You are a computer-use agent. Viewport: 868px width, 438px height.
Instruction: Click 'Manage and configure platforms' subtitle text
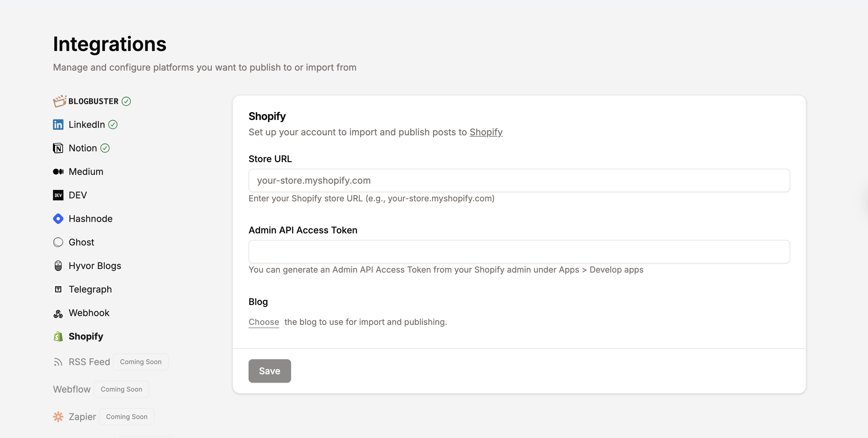204,67
